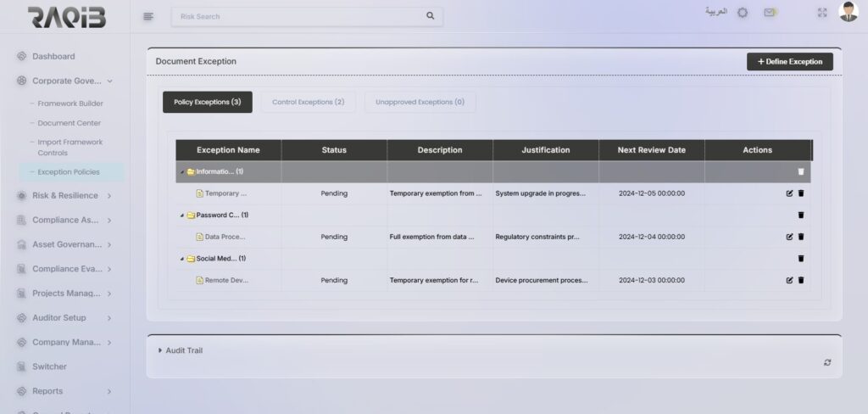Collapse the Password C... folder group
The height and width of the screenshot is (414, 868).
pos(182,215)
